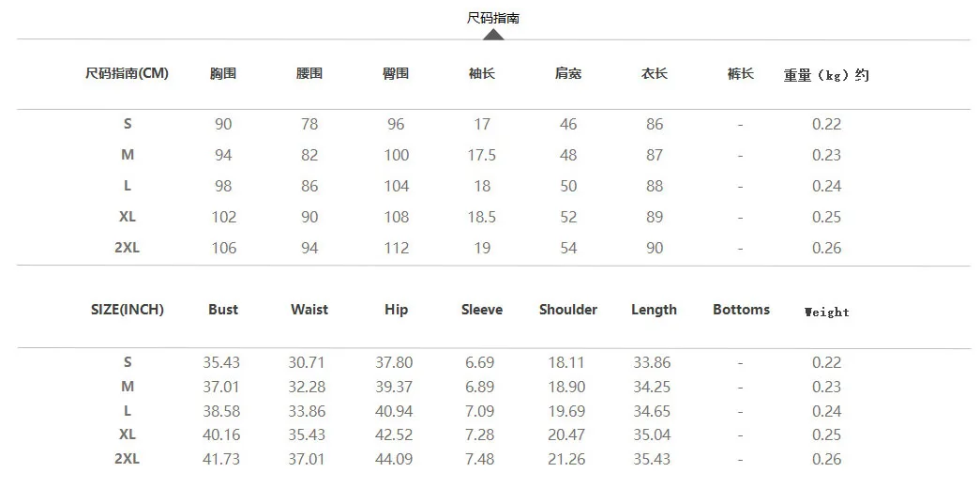Select the 腰围 column header
The image size is (980, 503).
309,74
